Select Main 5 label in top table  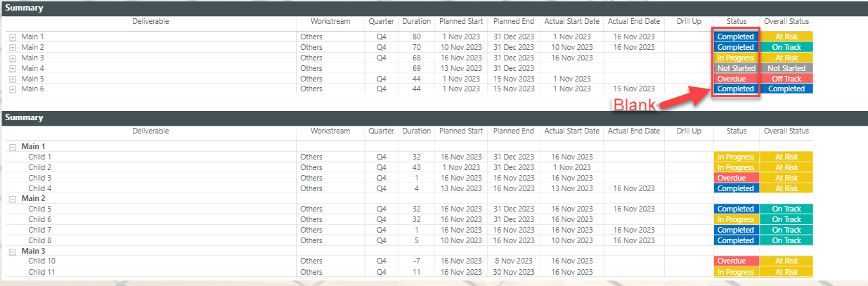[x=32, y=79]
